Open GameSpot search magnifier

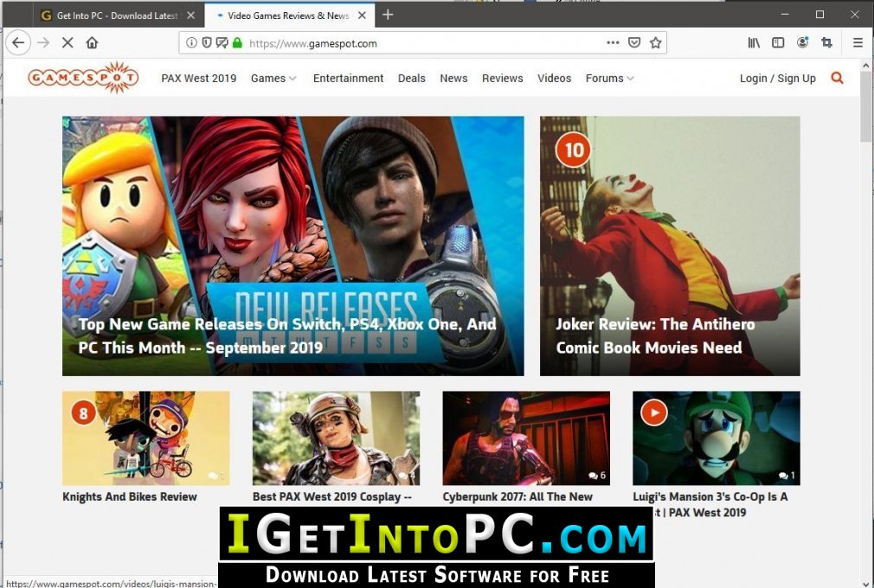pyautogui.click(x=837, y=78)
